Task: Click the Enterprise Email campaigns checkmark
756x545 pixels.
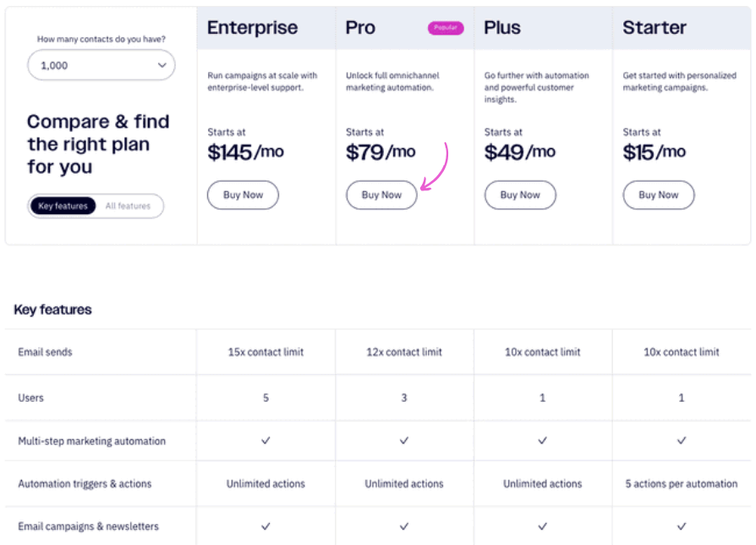Action: 266,526
